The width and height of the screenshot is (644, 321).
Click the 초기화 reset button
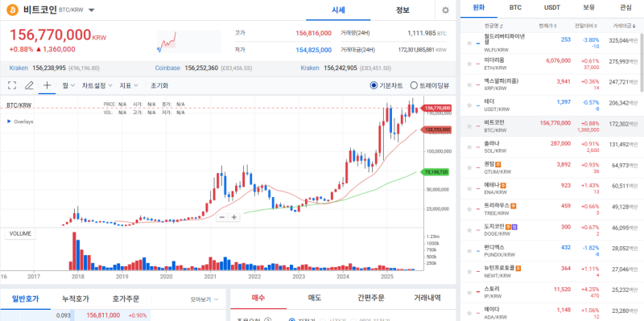click(159, 85)
